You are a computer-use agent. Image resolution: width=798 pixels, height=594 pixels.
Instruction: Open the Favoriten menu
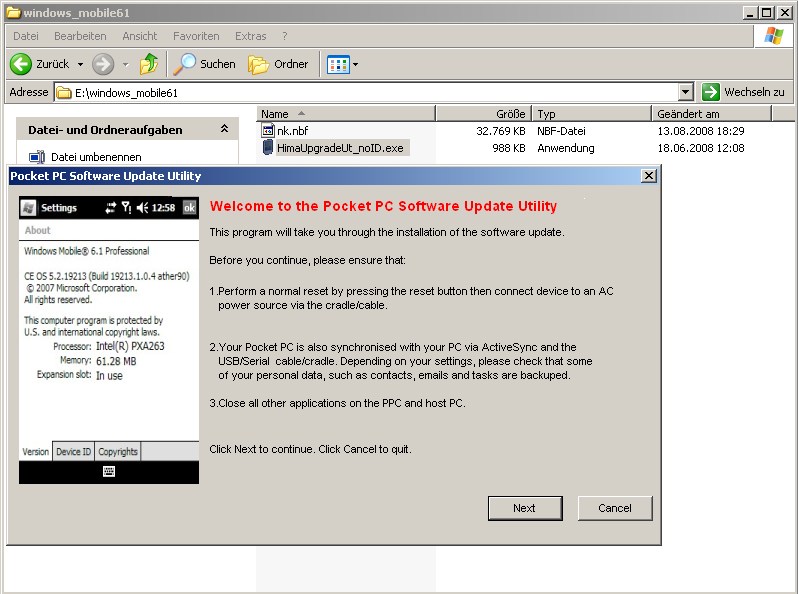click(196, 36)
